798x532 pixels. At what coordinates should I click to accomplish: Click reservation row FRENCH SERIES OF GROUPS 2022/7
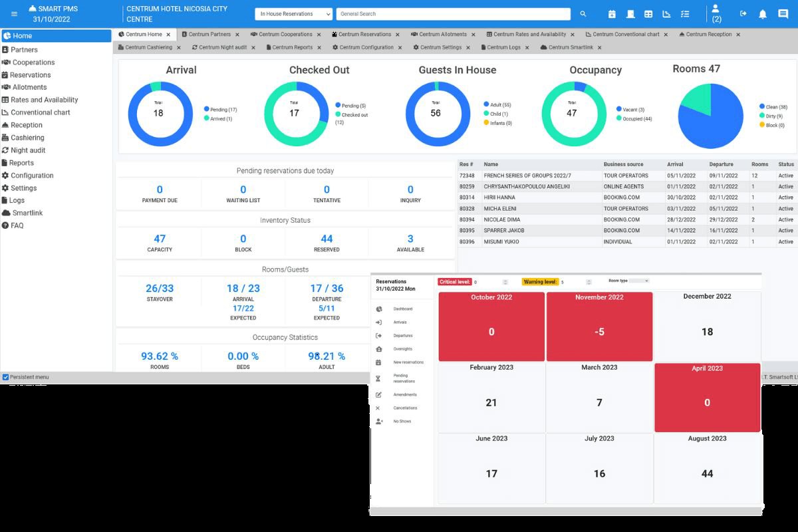tap(628, 176)
